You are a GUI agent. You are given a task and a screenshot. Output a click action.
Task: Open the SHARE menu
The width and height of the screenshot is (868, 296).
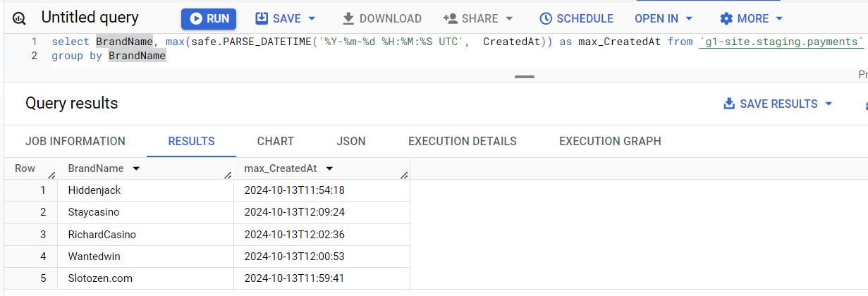pos(478,19)
